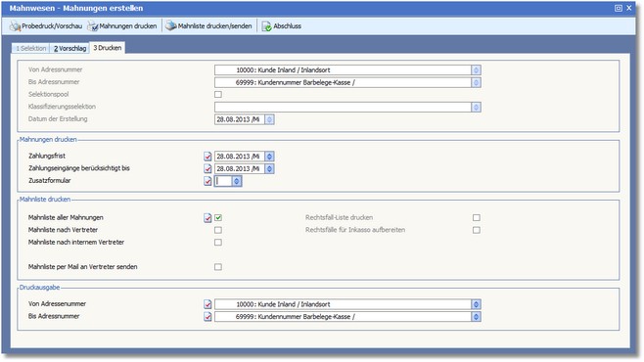Click the Zusatzformular label text
This screenshot has width=644, height=362.
pos(50,181)
